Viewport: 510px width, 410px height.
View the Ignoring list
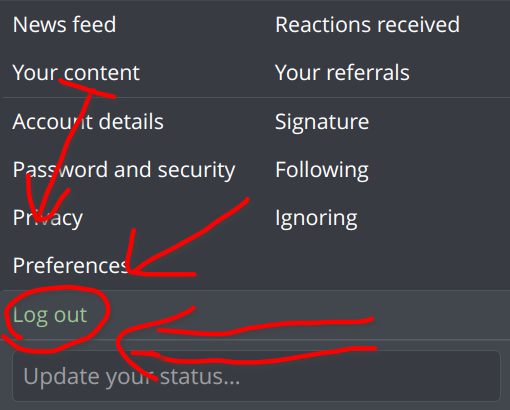pyautogui.click(x=316, y=219)
